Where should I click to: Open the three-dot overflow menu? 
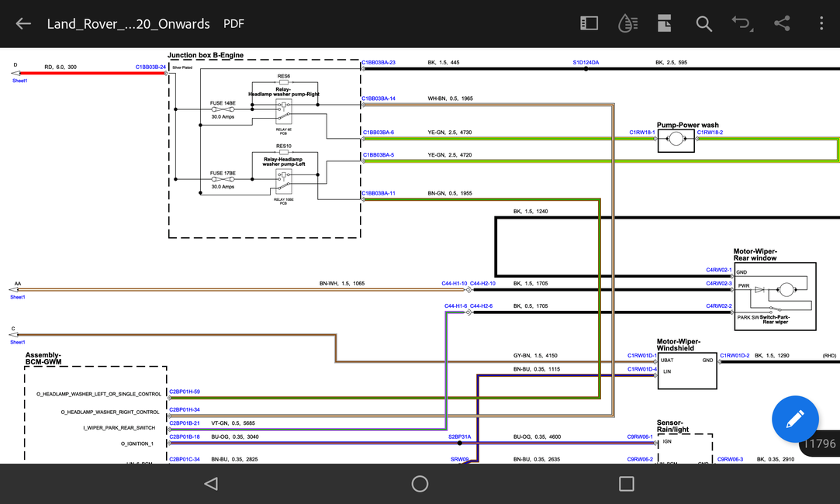tap(821, 23)
